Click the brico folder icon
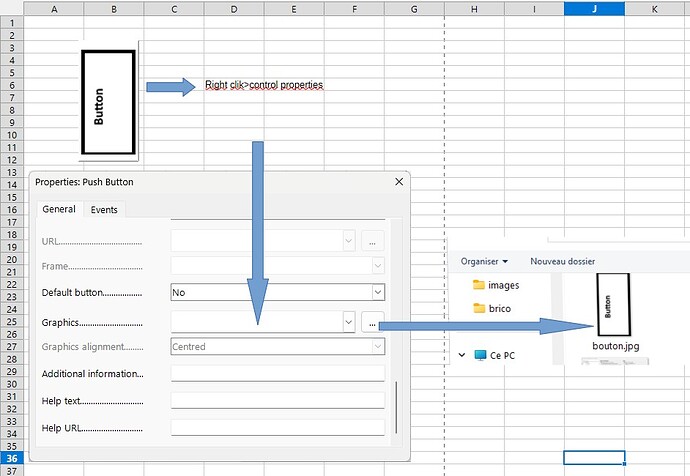Screen dimensions: 690x476 [479, 308]
